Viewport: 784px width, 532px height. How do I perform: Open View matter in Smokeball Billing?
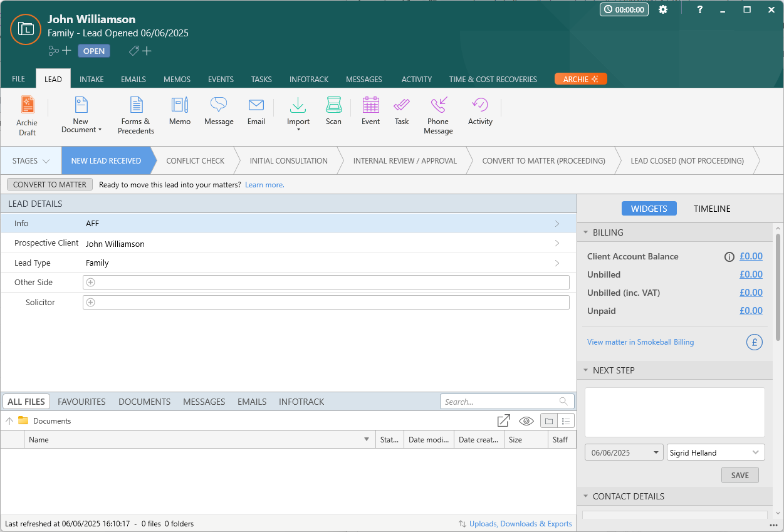[640, 342]
